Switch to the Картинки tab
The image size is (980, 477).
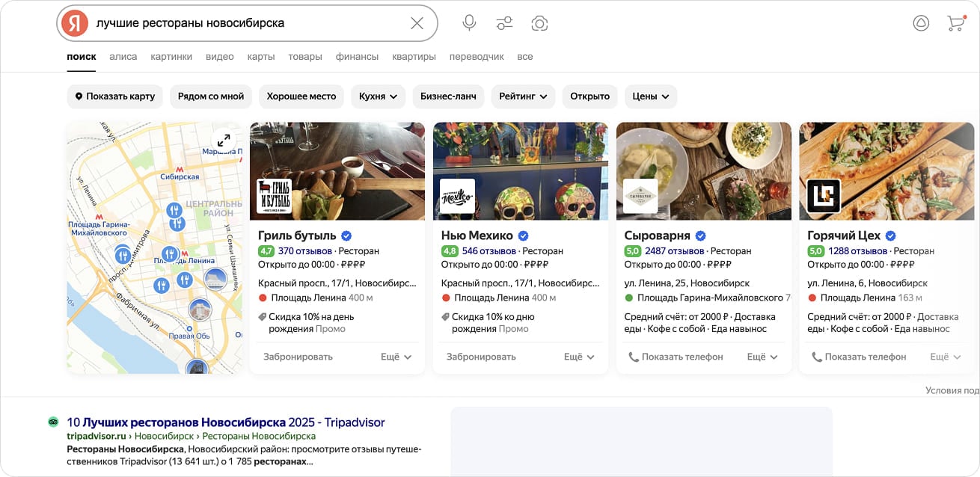pos(172,56)
